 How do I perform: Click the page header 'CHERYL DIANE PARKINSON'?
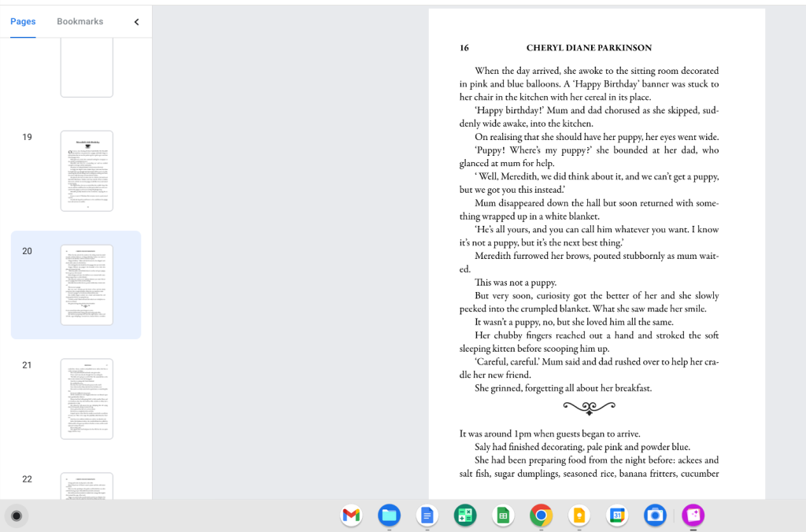589,48
